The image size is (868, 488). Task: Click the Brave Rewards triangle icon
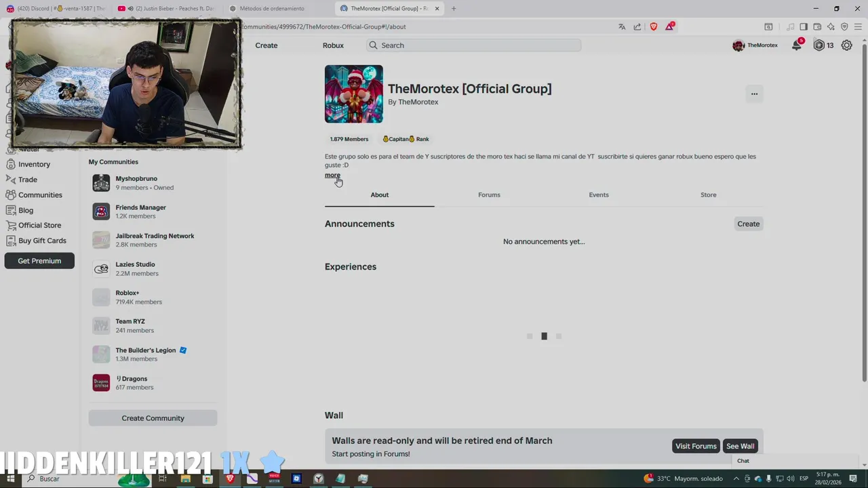coord(669,26)
